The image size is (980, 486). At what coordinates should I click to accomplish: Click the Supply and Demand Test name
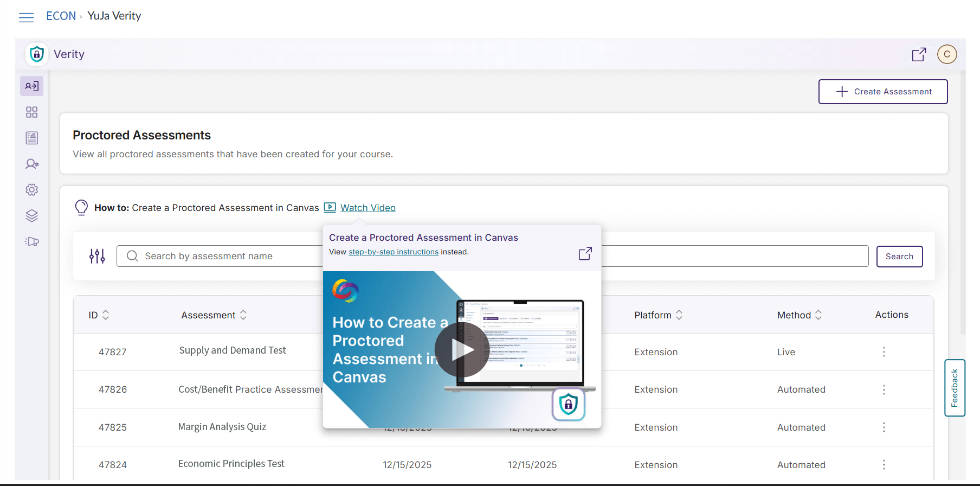233,350
